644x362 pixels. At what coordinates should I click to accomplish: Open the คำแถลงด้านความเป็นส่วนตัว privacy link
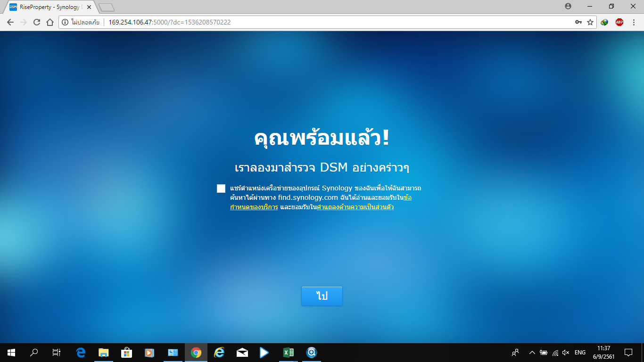pos(355,207)
